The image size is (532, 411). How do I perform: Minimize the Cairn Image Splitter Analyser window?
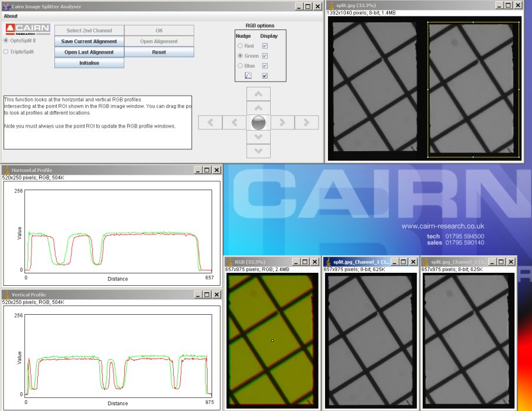[299, 6]
